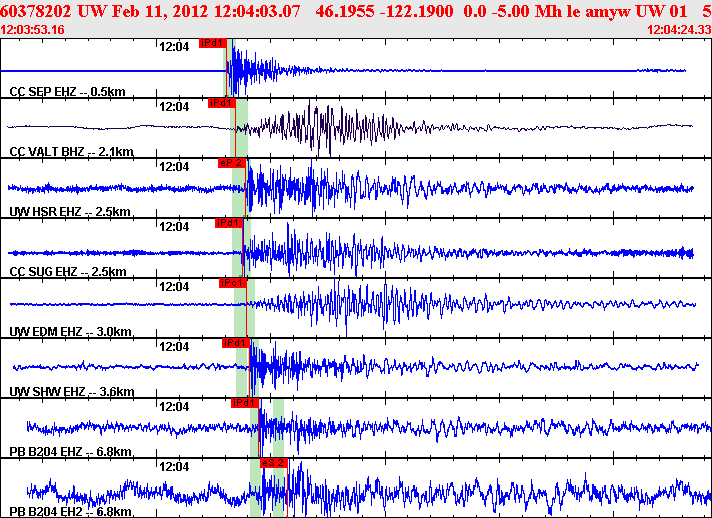Select the eP 2 pick flag on UW HSR trace
This screenshot has width=712, height=518.
click(232, 163)
